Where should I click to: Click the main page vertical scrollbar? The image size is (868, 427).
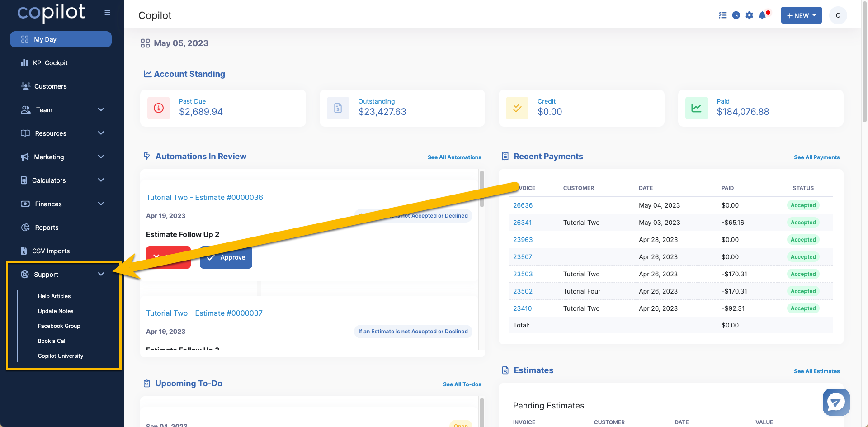865,61
